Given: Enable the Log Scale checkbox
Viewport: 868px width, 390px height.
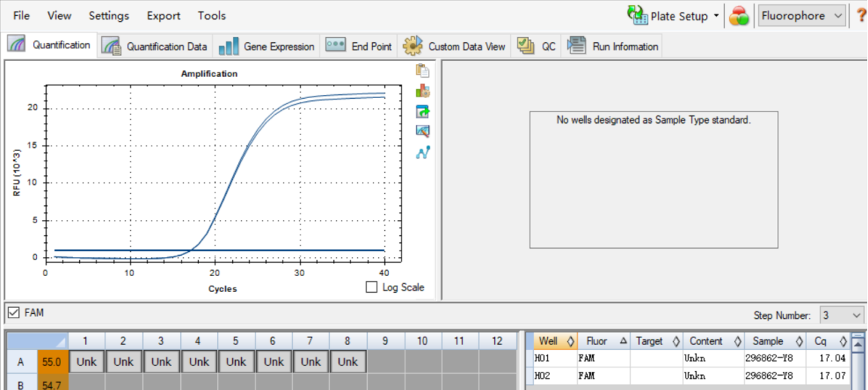Looking at the screenshot, I should click(371, 287).
